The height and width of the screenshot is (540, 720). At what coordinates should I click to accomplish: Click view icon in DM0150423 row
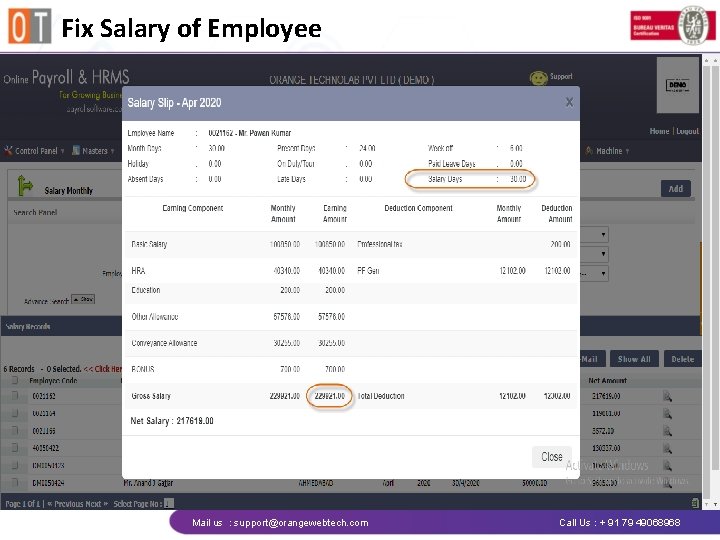[x=667, y=466]
